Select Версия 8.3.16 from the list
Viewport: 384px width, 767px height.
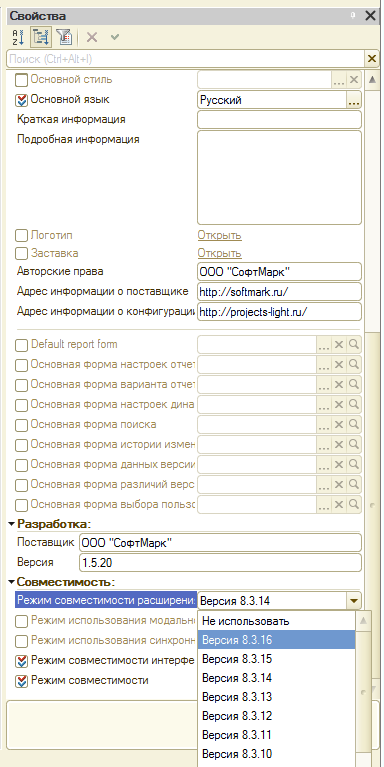point(276,640)
